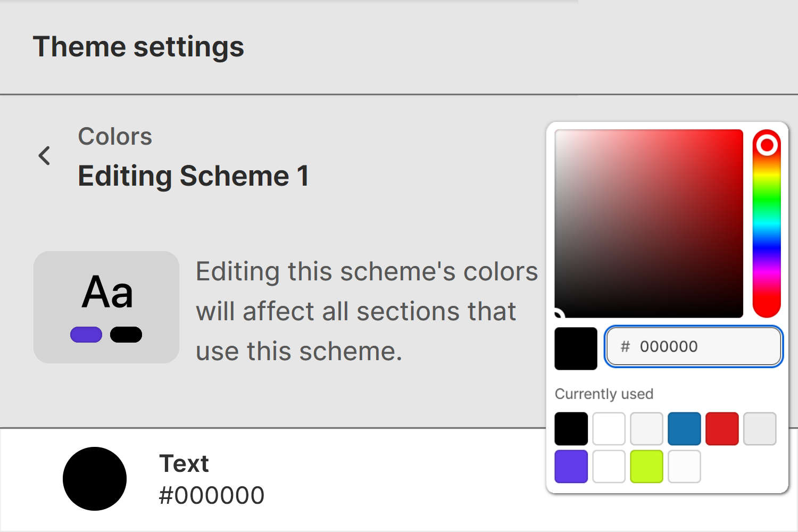Click the black Text color circle
Image resolution: width=798 pixels, height=532 pixels.
click(94, 478)
